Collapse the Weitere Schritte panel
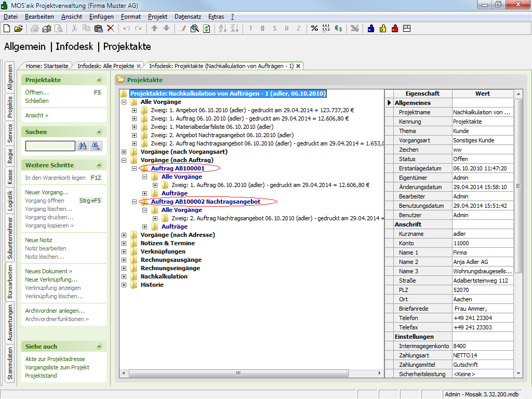This screenshot has width=532, height=399. click(x=99, y=165)
